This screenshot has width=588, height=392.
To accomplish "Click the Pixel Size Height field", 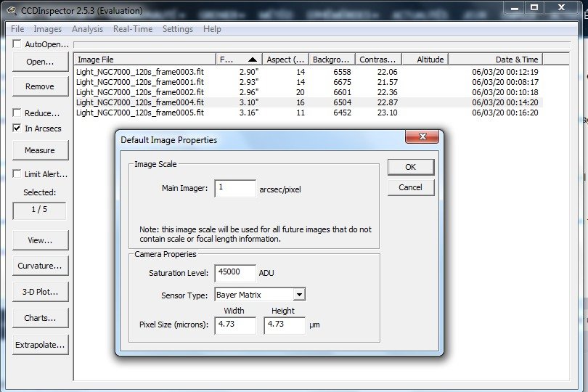I will pos(285,325).
